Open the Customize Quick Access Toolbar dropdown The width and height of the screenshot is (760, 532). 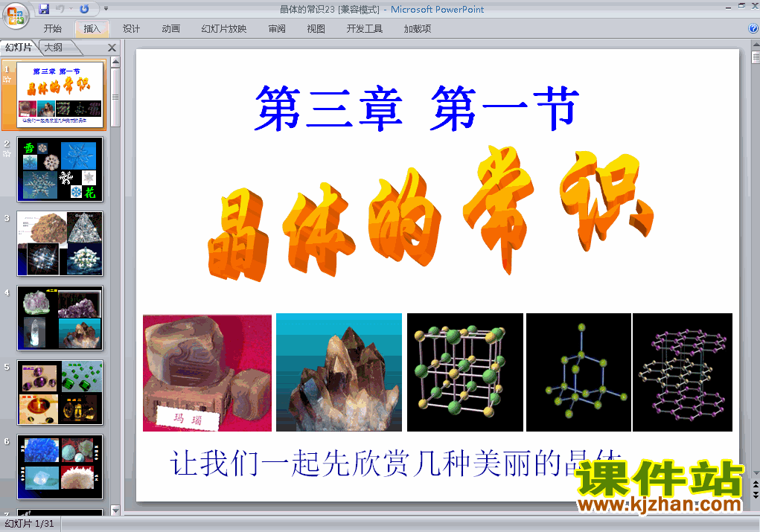coord(106,9)
